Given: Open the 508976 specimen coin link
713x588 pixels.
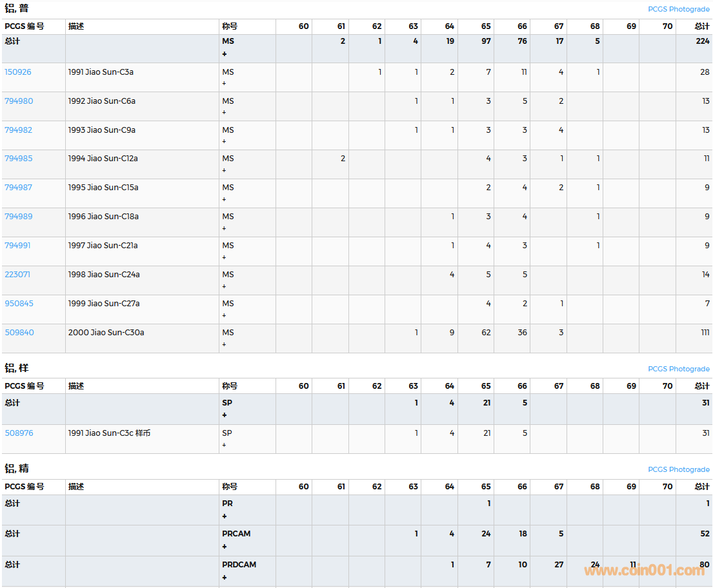Looking at the screenshot, I should click(19, 433).
